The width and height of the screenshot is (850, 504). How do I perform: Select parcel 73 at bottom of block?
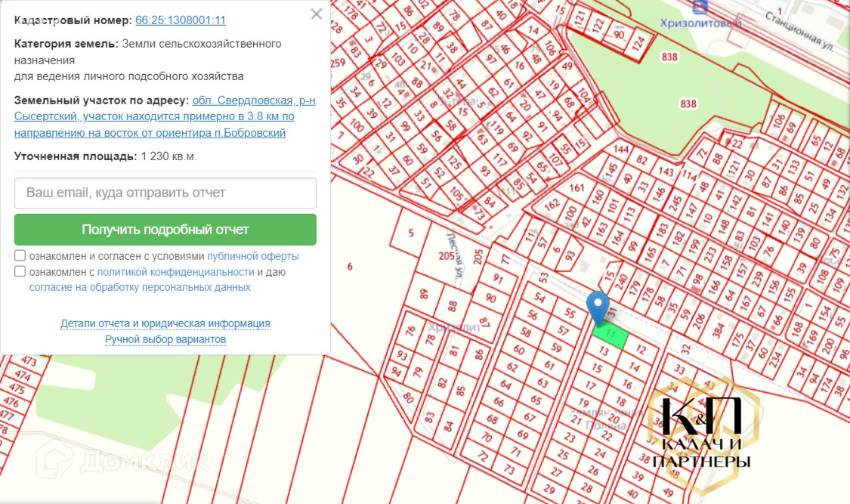click(x=508, y=468)
